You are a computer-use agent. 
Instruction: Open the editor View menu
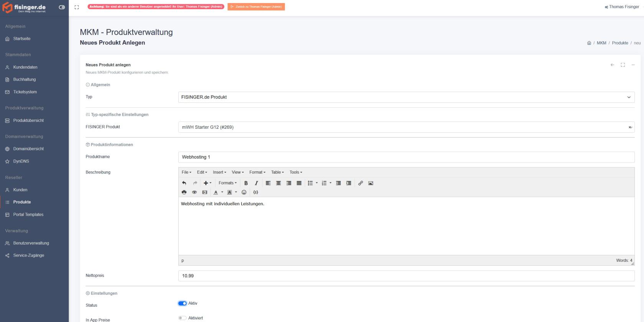(x=238, y=172)
